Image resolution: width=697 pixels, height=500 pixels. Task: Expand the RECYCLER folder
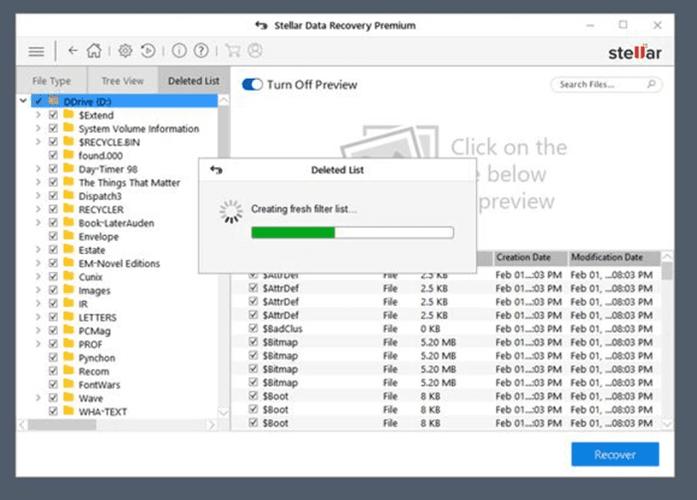[38, 209]
